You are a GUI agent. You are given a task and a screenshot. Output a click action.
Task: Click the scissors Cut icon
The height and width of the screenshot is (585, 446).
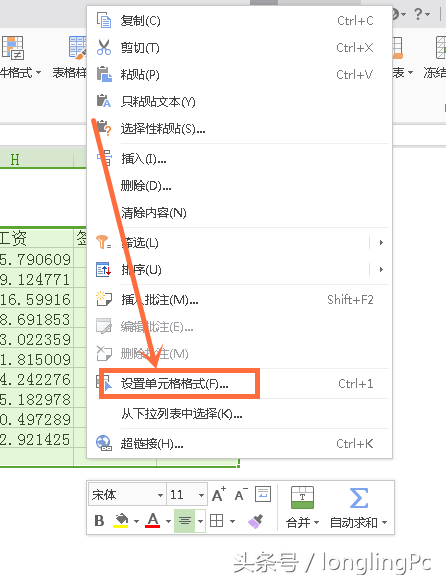(x=104, y=47)
